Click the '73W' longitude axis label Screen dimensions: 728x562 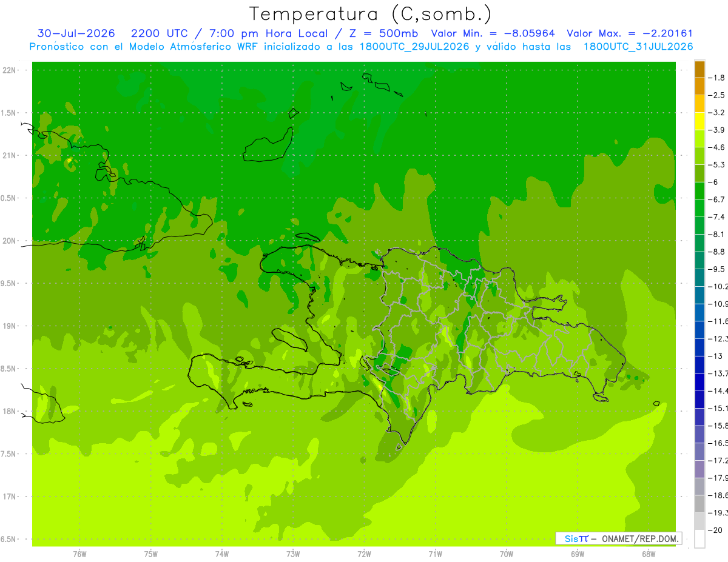[x=293, y=554]
